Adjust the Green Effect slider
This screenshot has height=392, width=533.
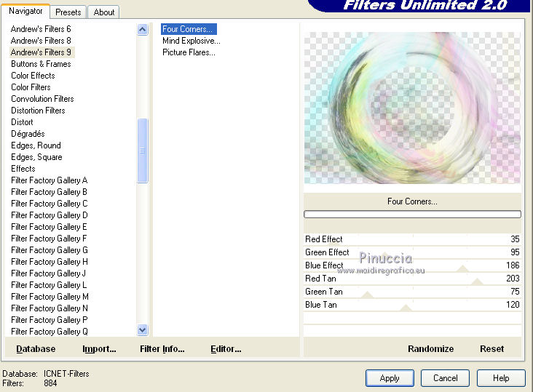[412, 252]
